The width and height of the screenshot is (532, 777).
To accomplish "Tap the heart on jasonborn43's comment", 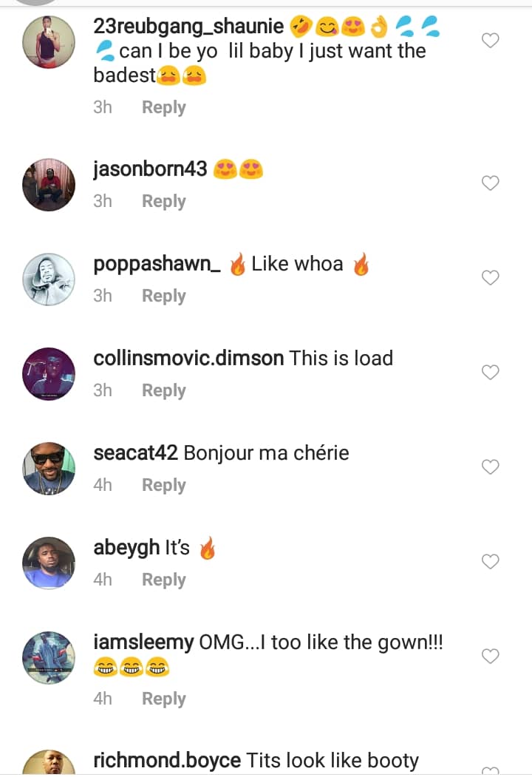I will pos(491,183).
